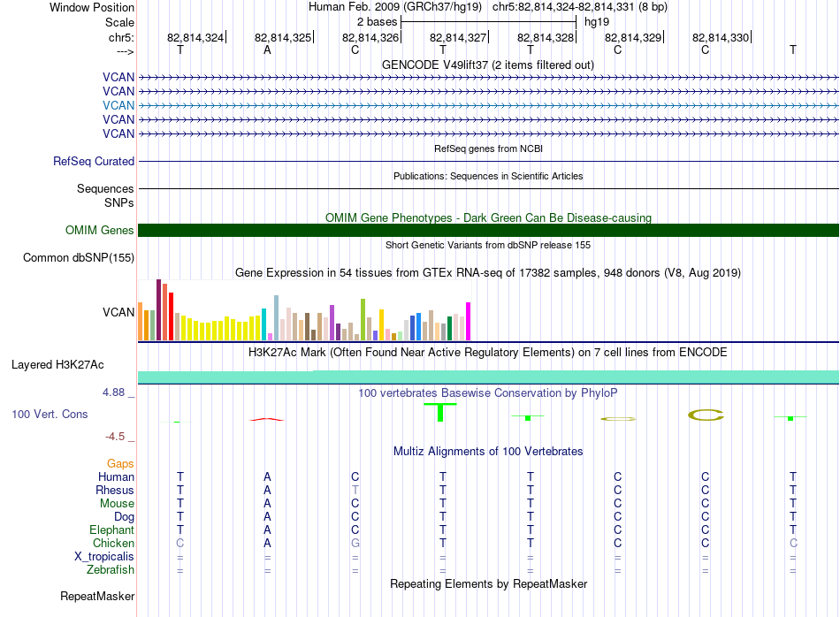Click the RepeatMasker track label
The image size is (840, 617).
coord(97,596)
